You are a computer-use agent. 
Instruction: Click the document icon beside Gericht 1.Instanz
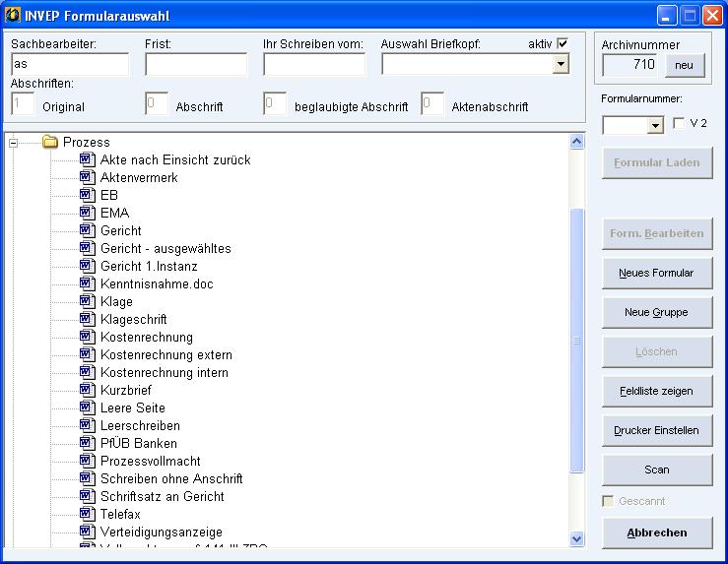point(88,266)
